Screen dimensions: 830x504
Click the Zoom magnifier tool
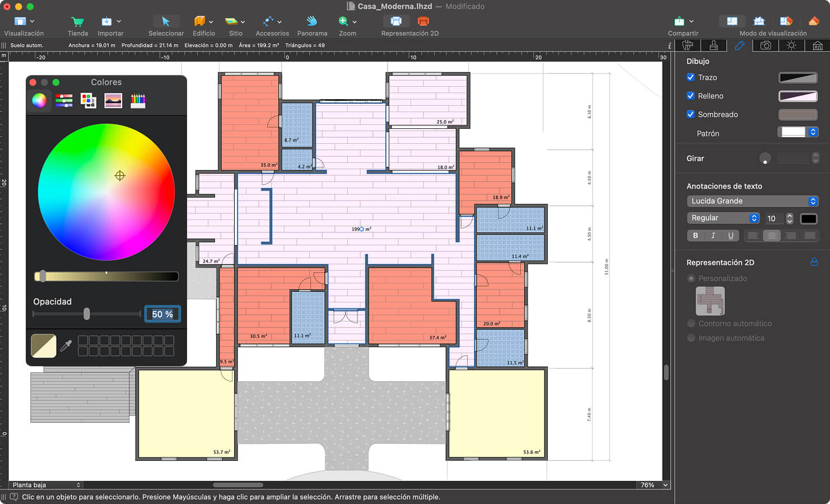pos(343,21)
